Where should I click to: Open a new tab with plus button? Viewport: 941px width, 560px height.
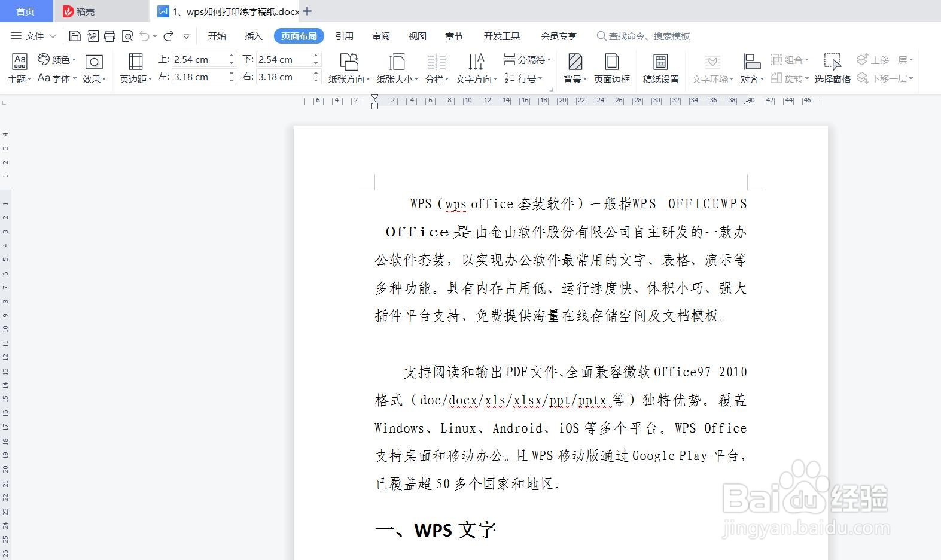[307, 11]
